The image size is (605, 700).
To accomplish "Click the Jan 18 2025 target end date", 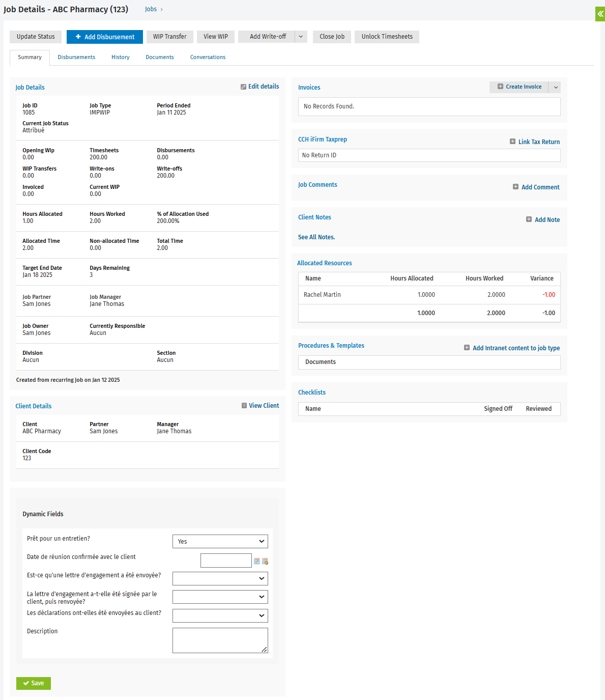I will coord(37,275).
